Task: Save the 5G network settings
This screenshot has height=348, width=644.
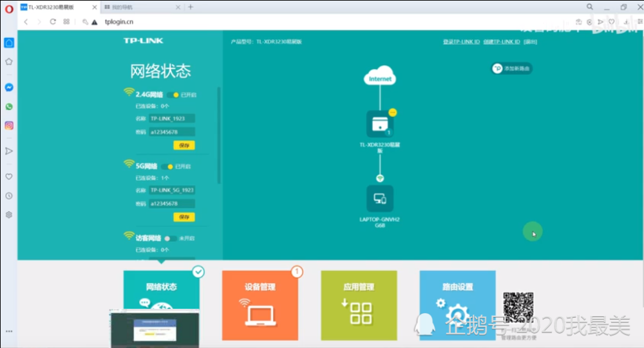Action: [x=184, y=217]
